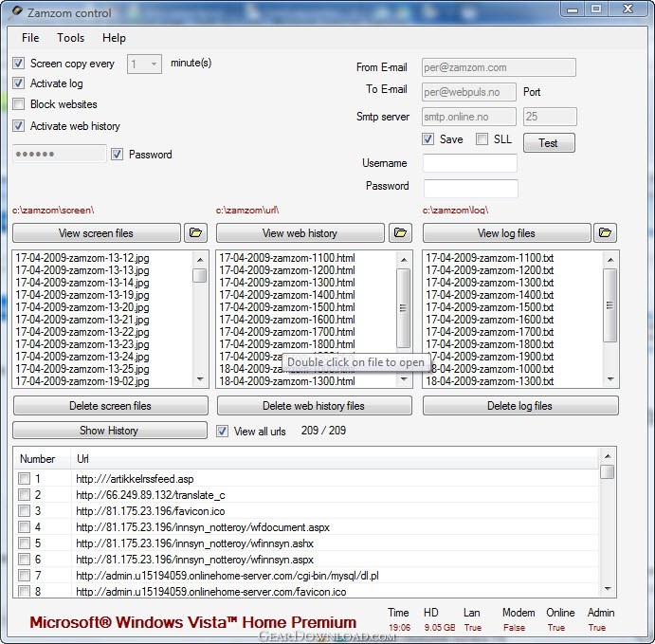Image resolution: width=655 pixels, height=644 pixels.
Task: Click log files list scroll down arrow
Action: pos(610,379)
